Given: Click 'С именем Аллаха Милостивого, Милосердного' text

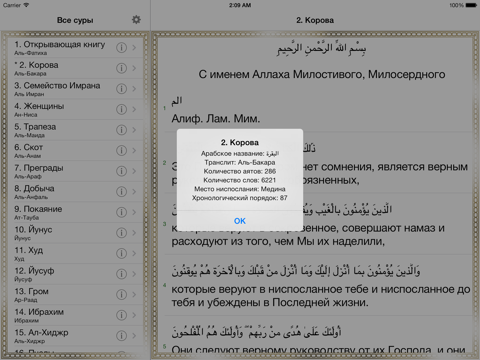Looking at the screenshot, I should 322,74.
